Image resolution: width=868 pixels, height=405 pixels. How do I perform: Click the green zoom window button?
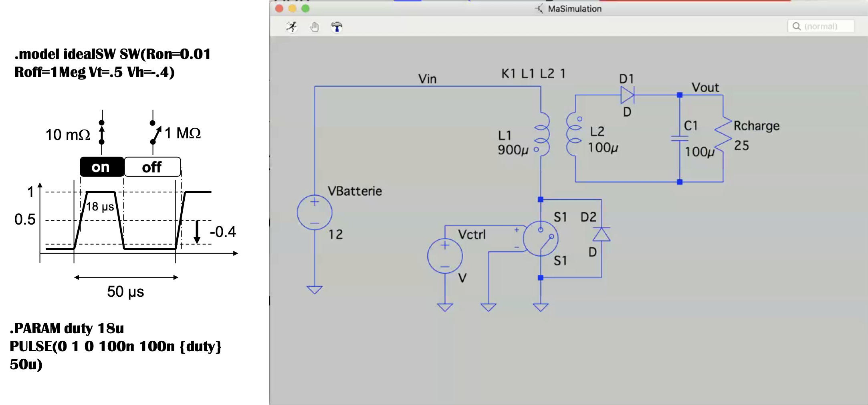point(305,8)
